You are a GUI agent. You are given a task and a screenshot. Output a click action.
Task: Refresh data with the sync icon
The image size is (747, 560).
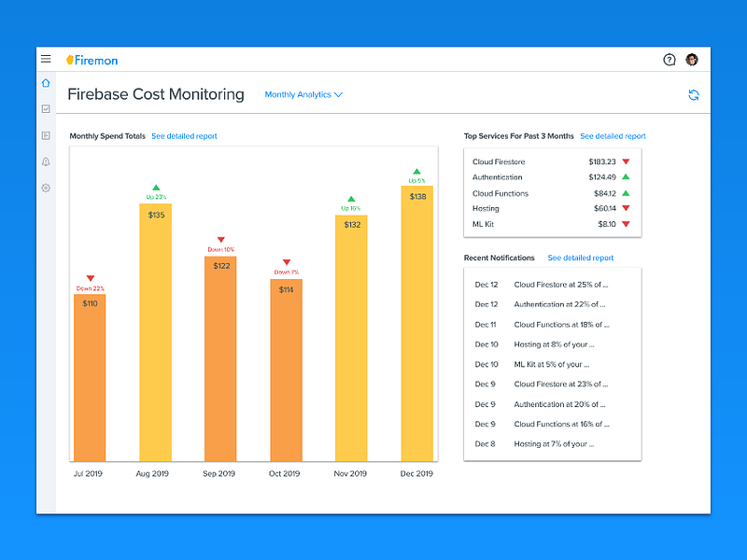(x=694, y=95)
